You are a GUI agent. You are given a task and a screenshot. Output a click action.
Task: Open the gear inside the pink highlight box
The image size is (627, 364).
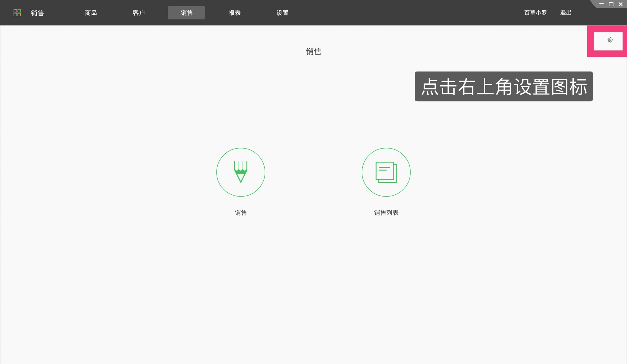point(609,40)
